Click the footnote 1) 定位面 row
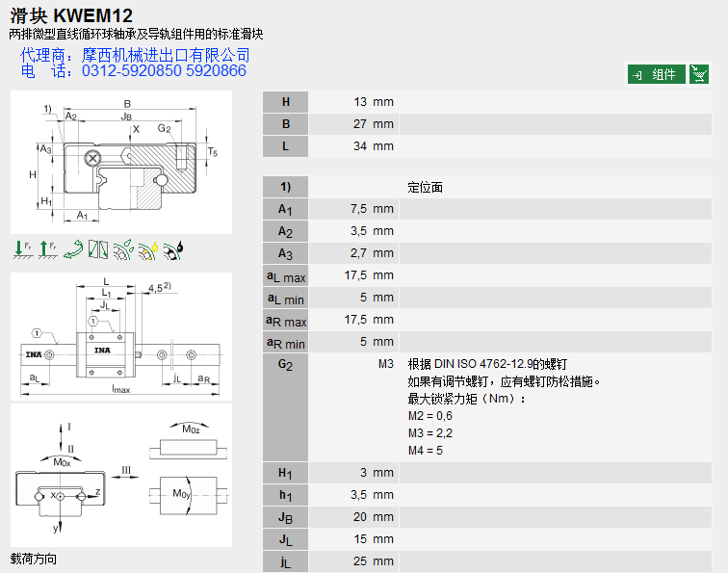728x573 pixels. click(x=425, y=187)
